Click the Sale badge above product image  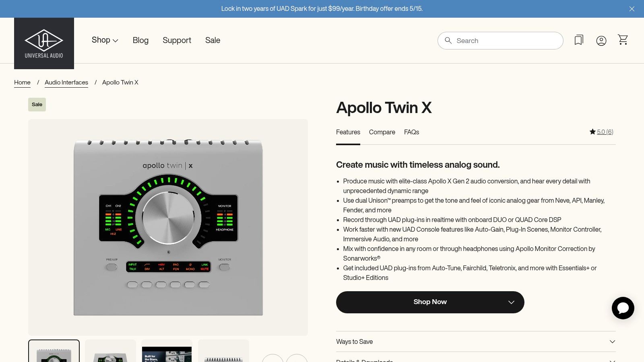pyautogui.click(x=37, y=105)
